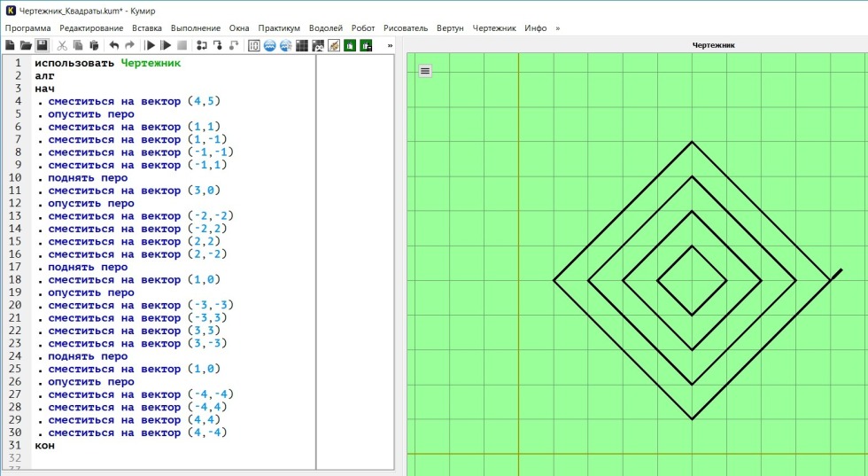Image resolution: width=868 pixels, height=476 pixels.
Task: Save the program with floppy icon
Action: pyautogui.click(x=42, y=45)
